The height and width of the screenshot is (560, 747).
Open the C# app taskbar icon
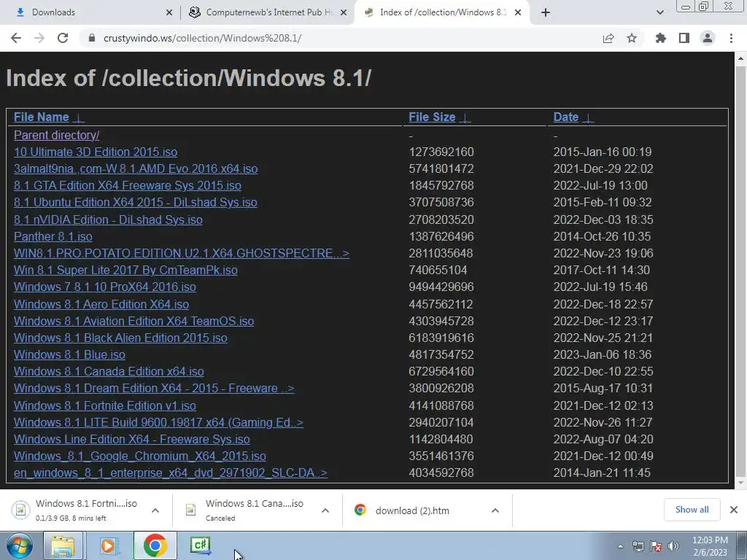tap(200, 545)
